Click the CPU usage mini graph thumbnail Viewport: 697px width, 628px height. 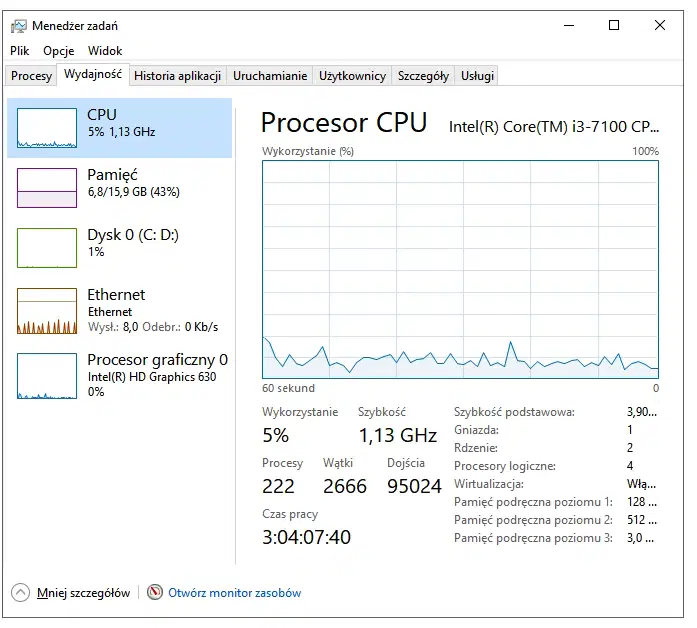[x=47, y=128]
